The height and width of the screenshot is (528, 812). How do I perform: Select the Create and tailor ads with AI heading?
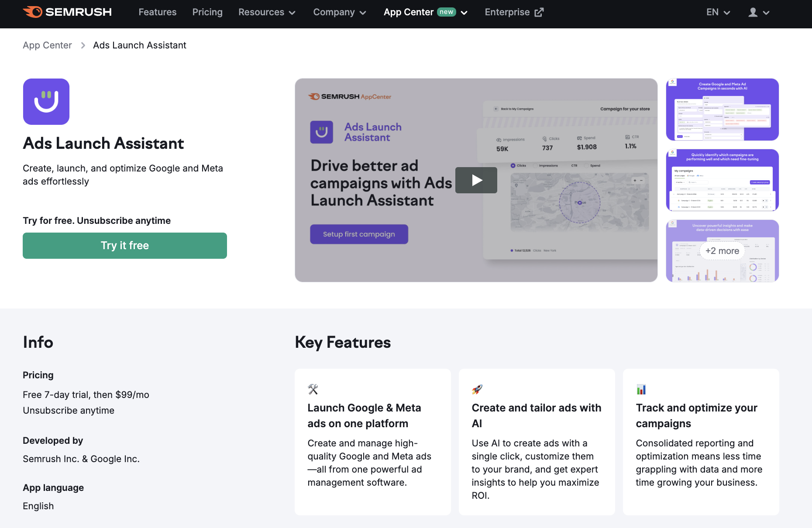pyautogui.click(x=537, y=416)
